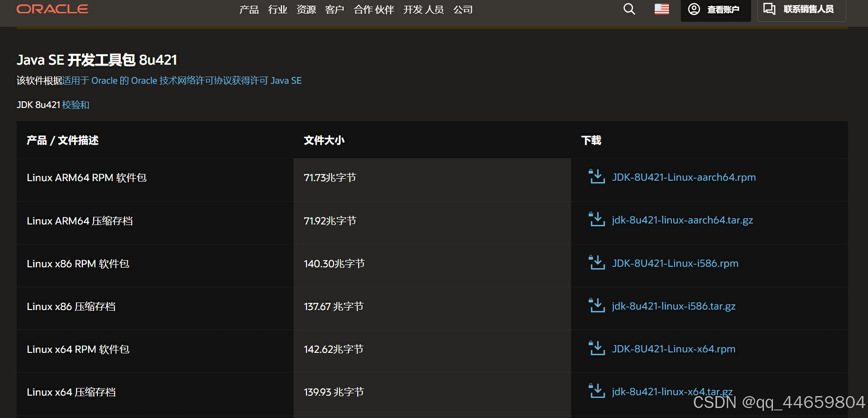Select the Java SE 开发工具包 8u421 heading
Viewport: 868px width, 418px height.
pos(97,60)
